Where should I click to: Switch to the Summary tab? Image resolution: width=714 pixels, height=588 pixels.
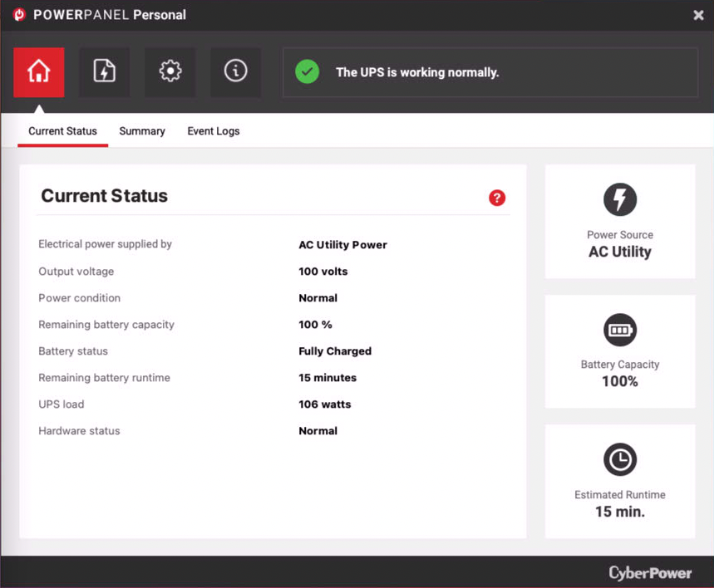point(142,131)
